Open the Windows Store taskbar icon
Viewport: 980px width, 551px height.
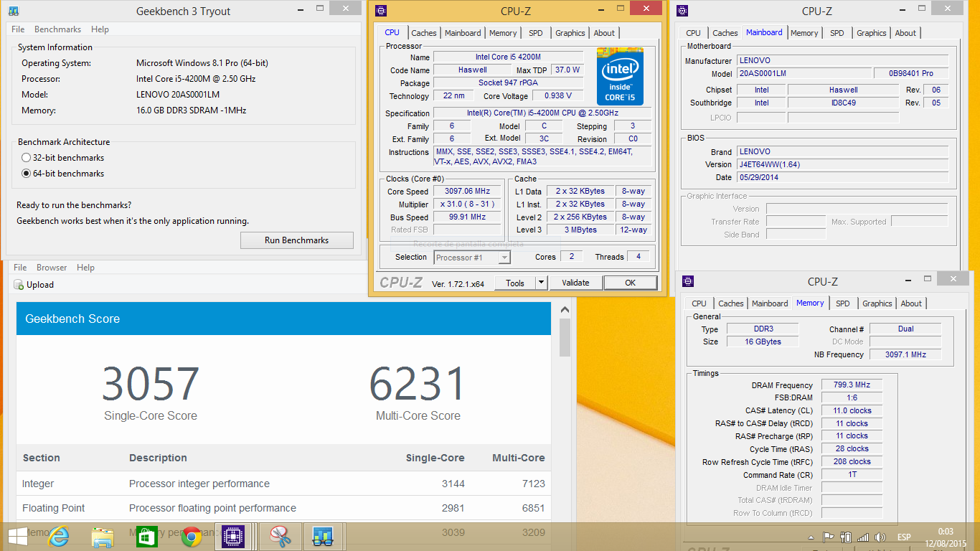(x=146, y=536)
